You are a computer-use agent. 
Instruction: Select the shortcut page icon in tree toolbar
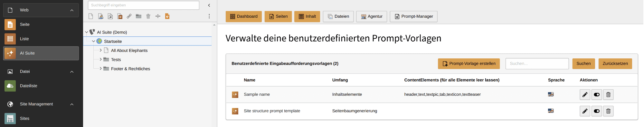coord(110,16)
